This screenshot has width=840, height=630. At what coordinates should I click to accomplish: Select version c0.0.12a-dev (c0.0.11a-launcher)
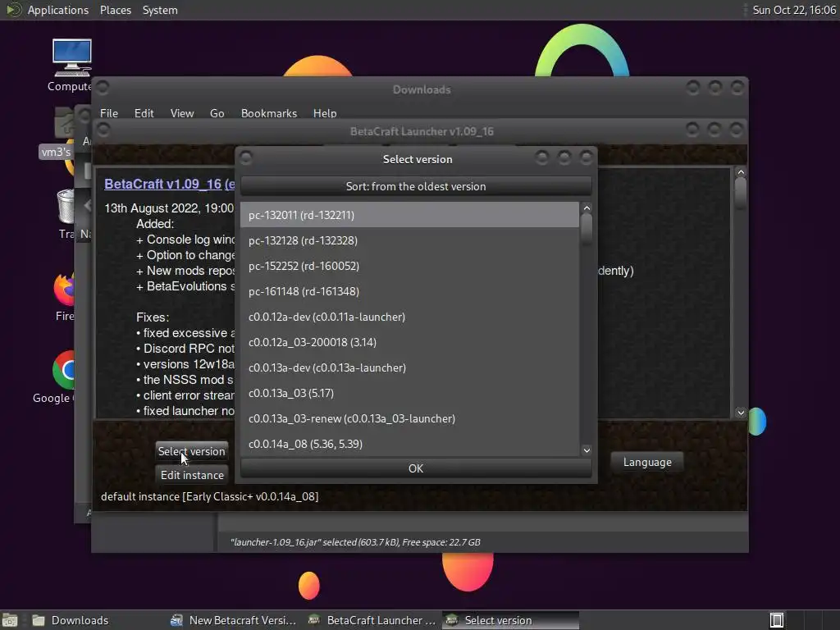409,317
